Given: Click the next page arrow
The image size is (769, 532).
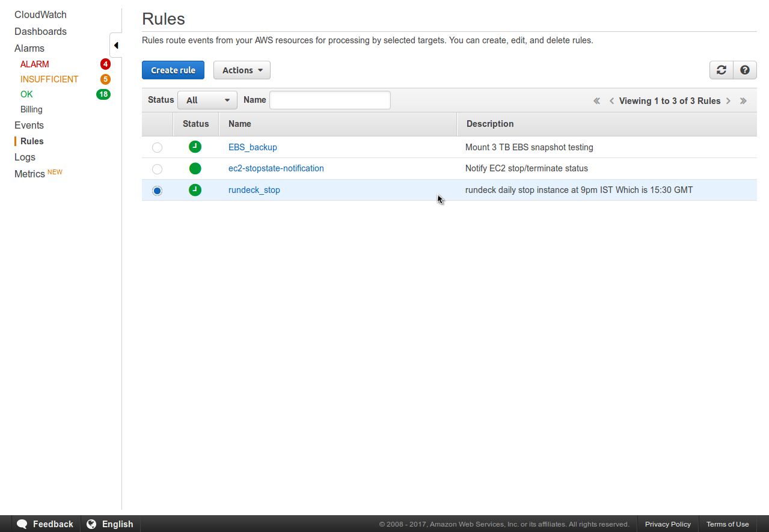Looking at the screenshot, I should pos(728,101).
